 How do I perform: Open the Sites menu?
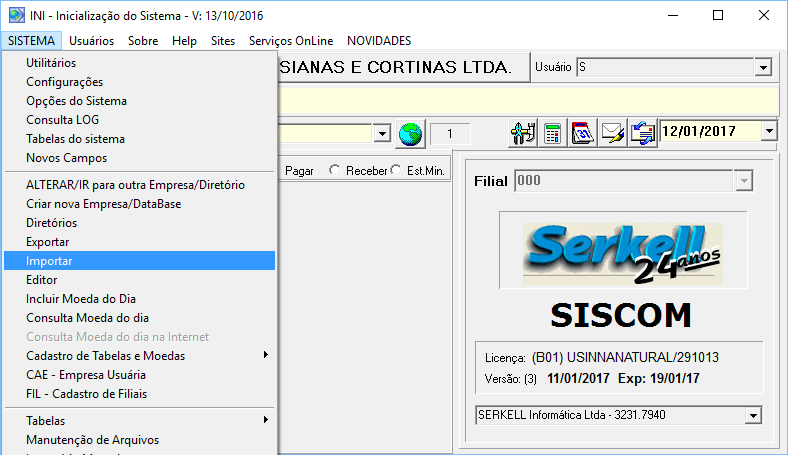pyautogui.click(x=223, y=41)
